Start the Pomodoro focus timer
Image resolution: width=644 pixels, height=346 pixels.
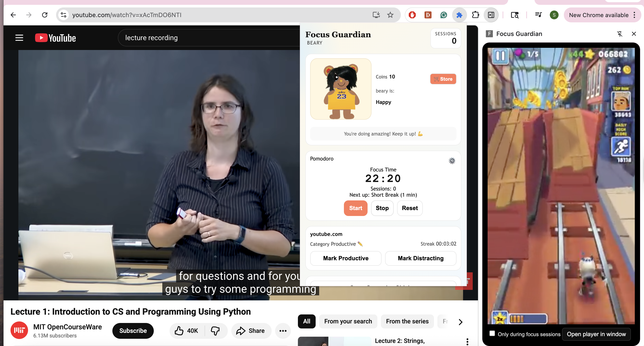(x=355, y=208)
